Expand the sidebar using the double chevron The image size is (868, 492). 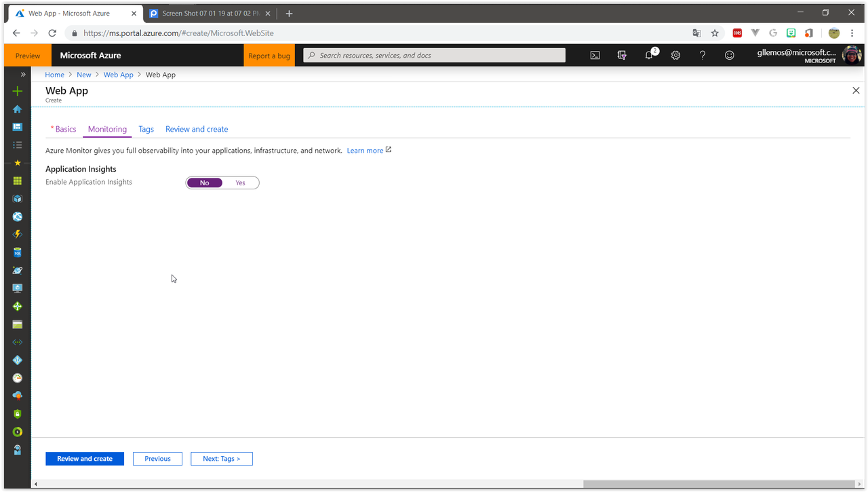(23, 75)
